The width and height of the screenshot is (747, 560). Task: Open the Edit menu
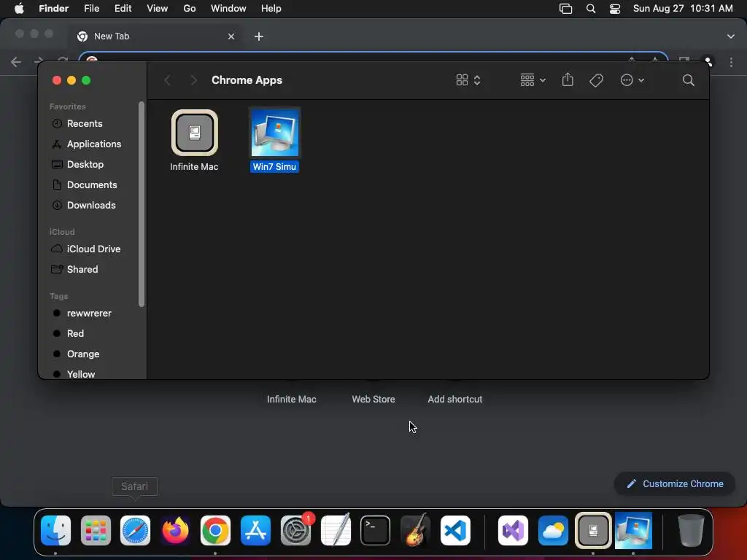123,9
